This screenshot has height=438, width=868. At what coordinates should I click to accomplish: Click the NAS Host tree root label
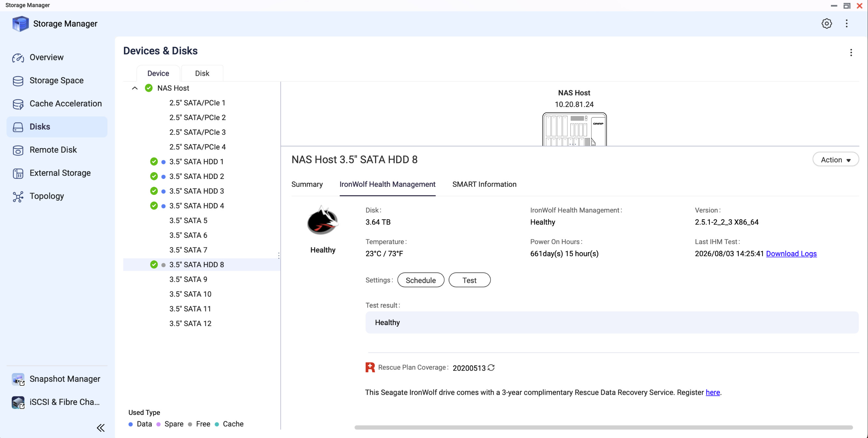(173, 88)
